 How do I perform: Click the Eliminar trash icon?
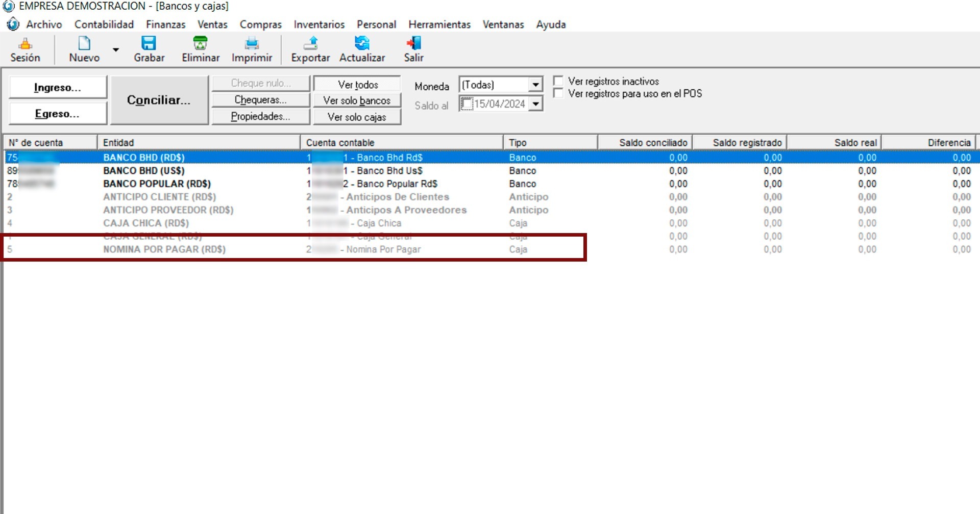pos(200,44)
